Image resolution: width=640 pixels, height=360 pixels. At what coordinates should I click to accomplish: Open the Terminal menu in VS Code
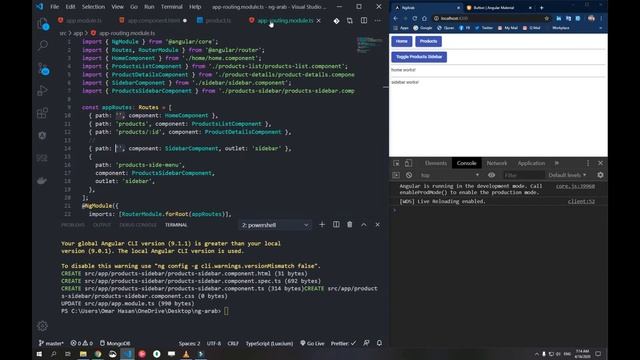tap(171, 7)
